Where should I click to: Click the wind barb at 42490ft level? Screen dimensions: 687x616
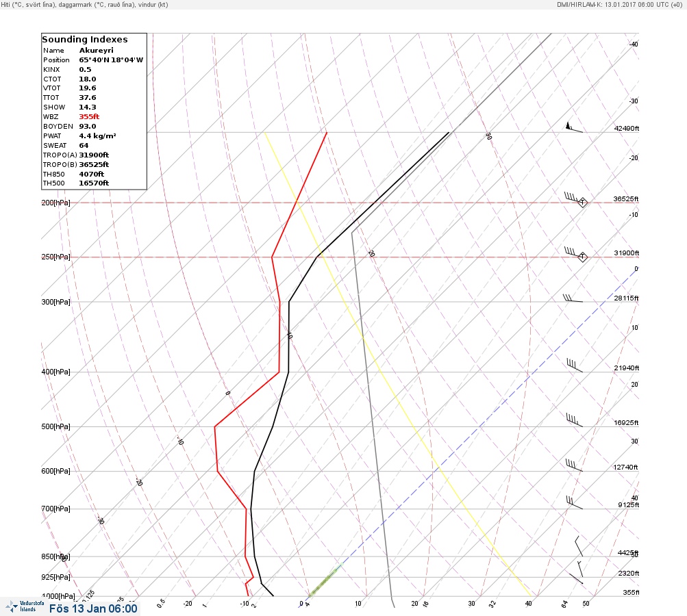(x=575, y=127)
